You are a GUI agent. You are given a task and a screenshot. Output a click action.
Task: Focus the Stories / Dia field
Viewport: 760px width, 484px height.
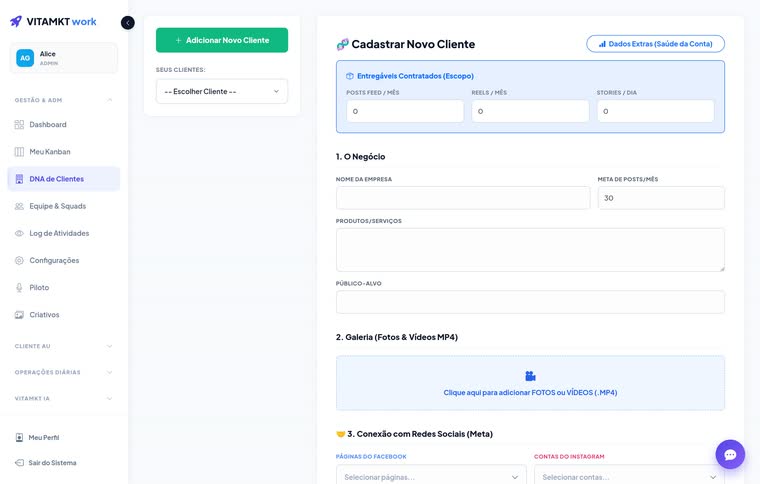pos(655,111)
